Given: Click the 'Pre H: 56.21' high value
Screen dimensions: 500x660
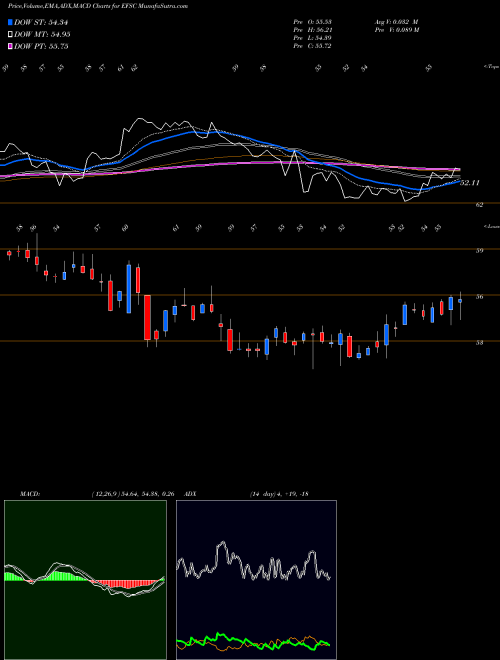Looking at the screenshot, I should [x=312, y=30].
